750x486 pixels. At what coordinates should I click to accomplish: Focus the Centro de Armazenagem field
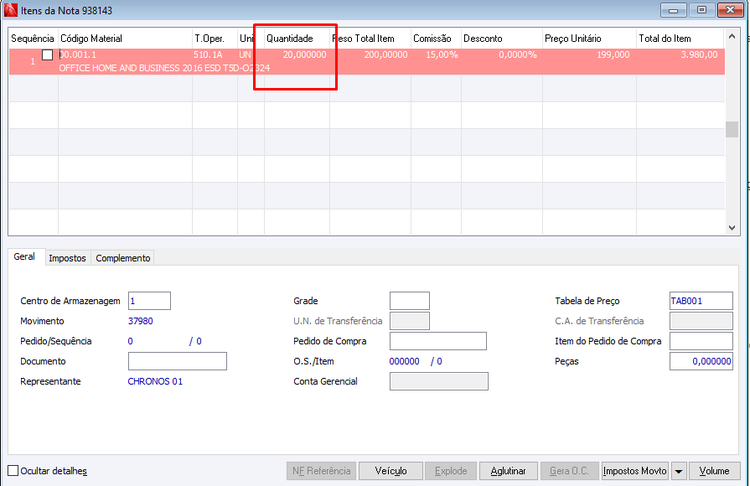click(x=149, y=301)
